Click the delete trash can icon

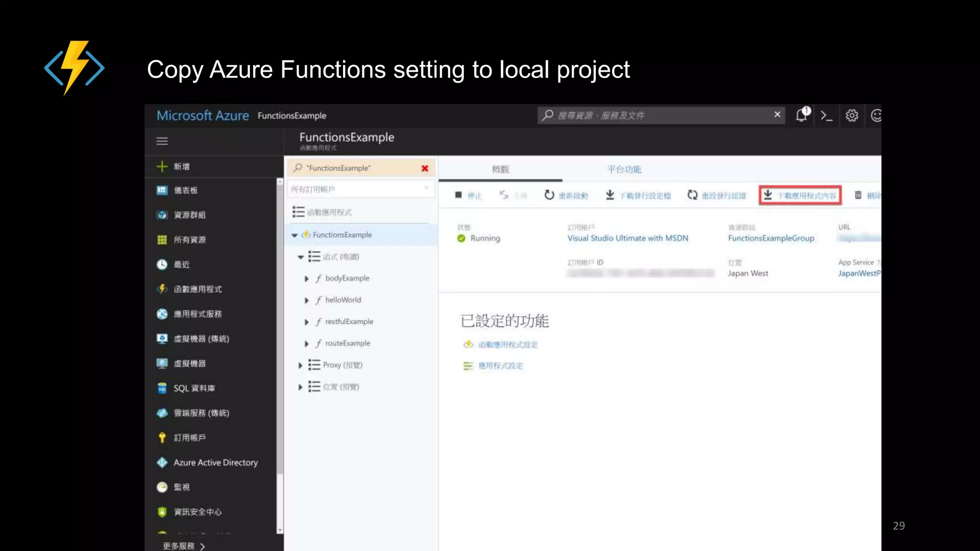[x=858, y=195]
